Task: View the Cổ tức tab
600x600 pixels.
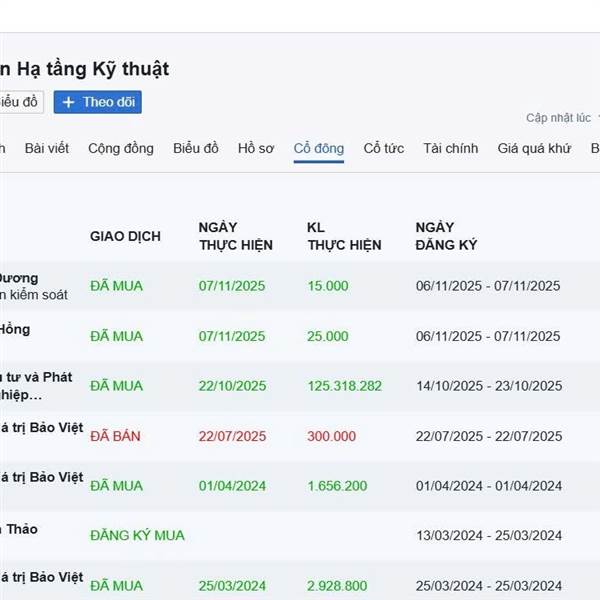Action: [x=384, y=148]
